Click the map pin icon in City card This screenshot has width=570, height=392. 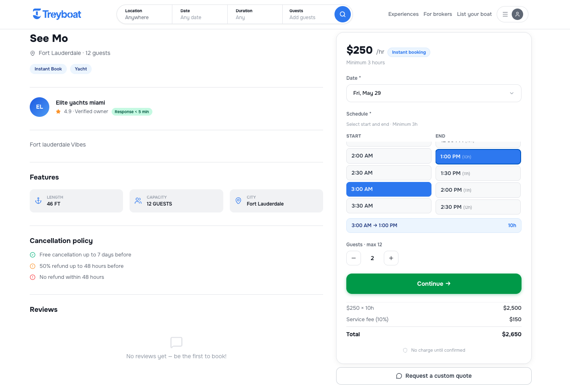[238, 201]
